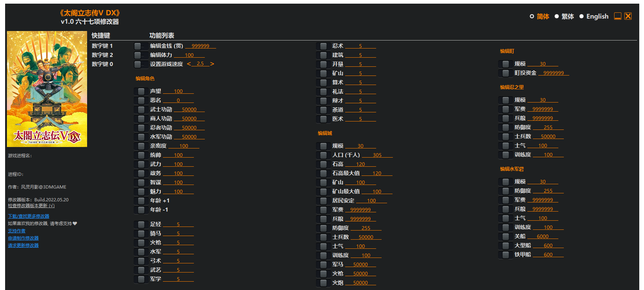Enable the 铁甲船 toggle
Screen dimensions: 644x290
(x=505, y=255)
